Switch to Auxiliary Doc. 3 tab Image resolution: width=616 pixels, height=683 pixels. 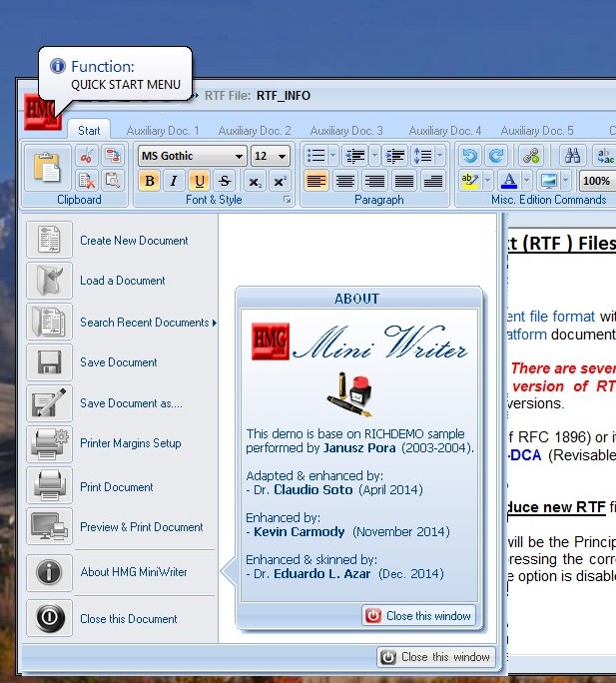click(x=346, y=130)
